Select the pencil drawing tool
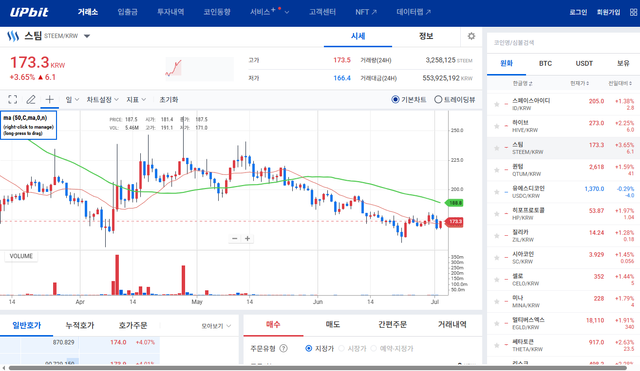 click(31, 99)
